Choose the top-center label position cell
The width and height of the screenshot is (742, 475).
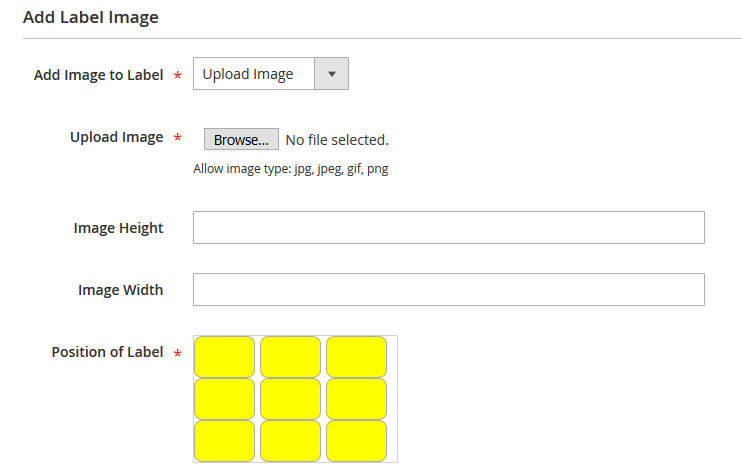(x=290, y=357)
